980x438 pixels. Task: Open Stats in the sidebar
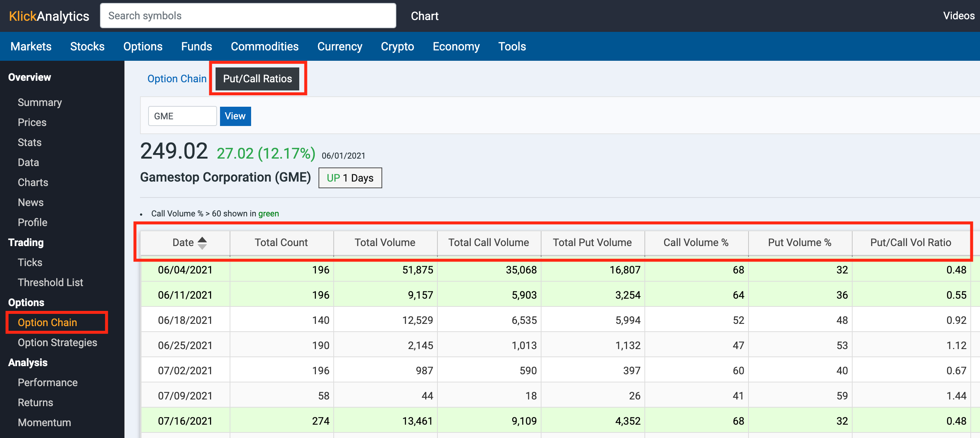coord(29,142)
